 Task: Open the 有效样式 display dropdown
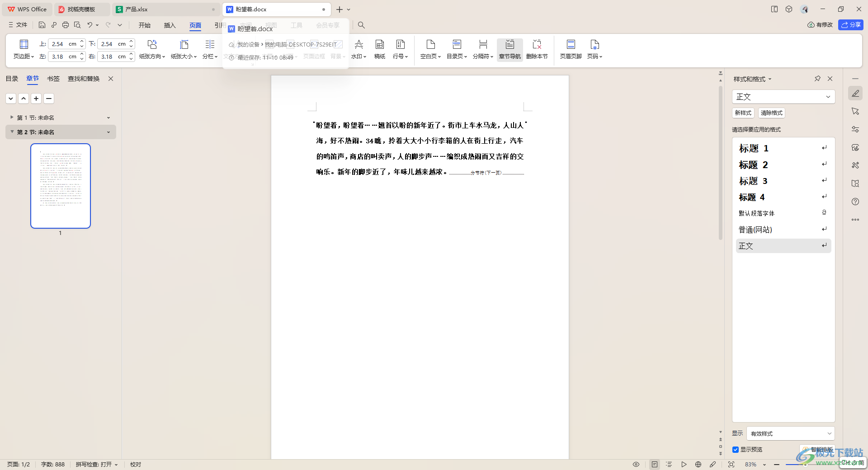pyautogui.click(x=790, y=433)
